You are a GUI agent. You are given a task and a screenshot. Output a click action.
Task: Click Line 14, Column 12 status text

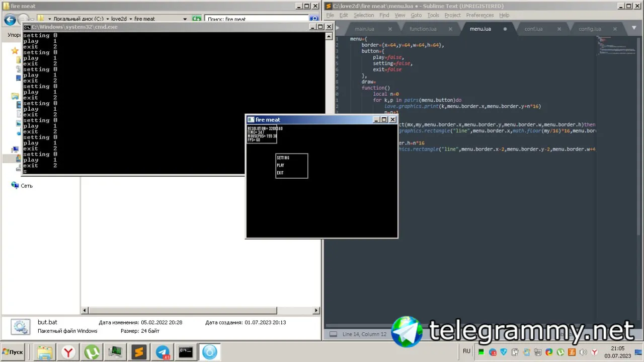tap(365, 334)
